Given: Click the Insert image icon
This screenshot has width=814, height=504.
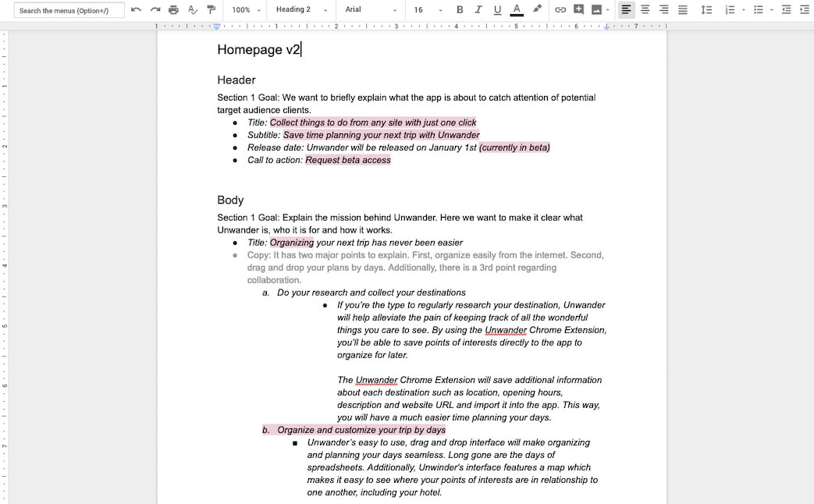Looking at the screenshot, I should (x=597, y=10).
